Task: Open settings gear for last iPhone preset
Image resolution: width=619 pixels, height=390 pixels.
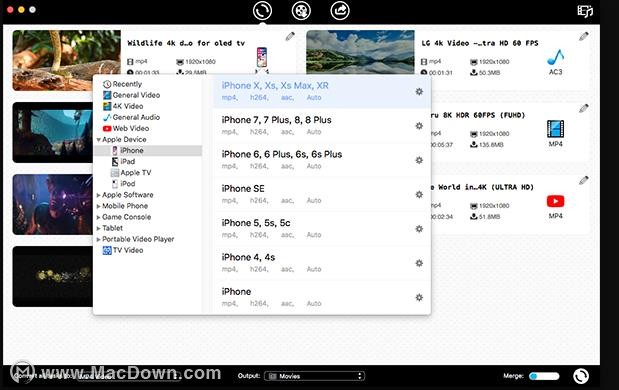Action: pyautogui.click(x=419, y=298)
